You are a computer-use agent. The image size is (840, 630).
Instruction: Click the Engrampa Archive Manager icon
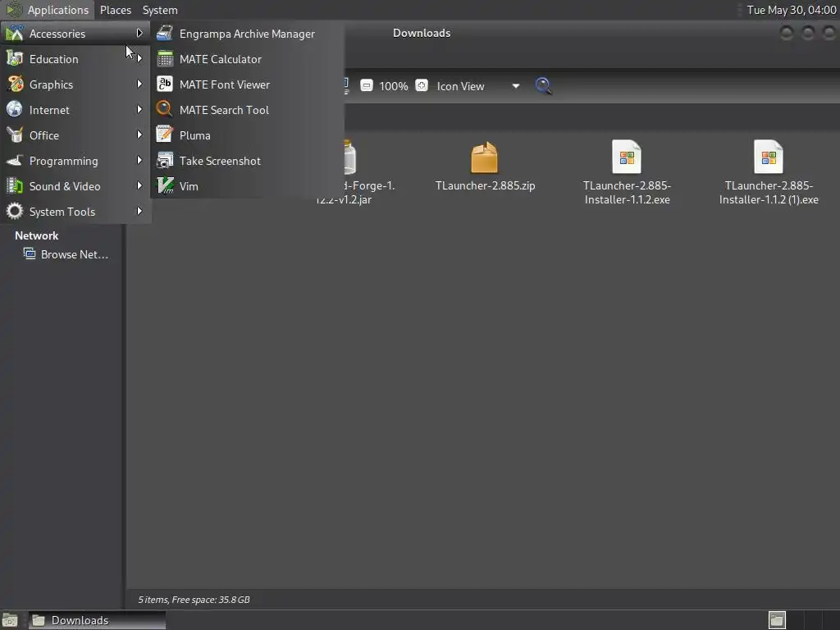pyautogui.click(x=164, y=33)
